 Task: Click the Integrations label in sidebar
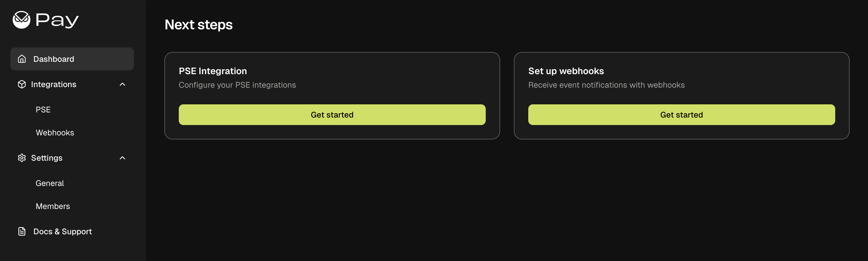54,84
